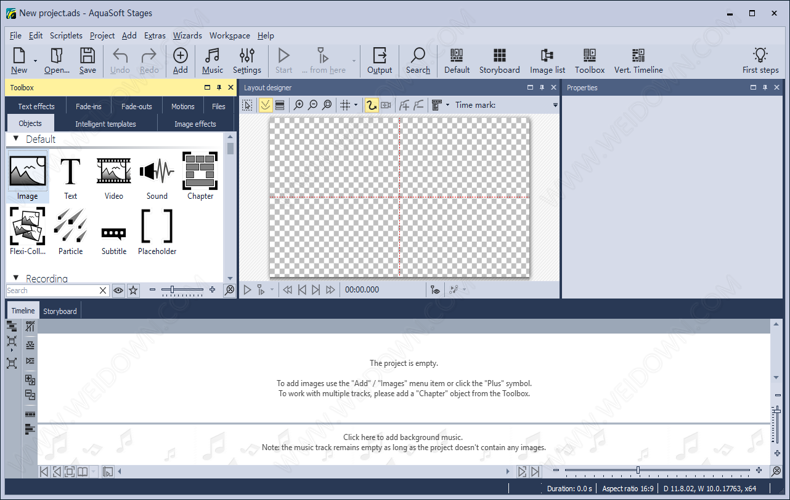The image size is (790, 500).
Task: Open the New project dropdown arrow
Action: pos(35,61)
